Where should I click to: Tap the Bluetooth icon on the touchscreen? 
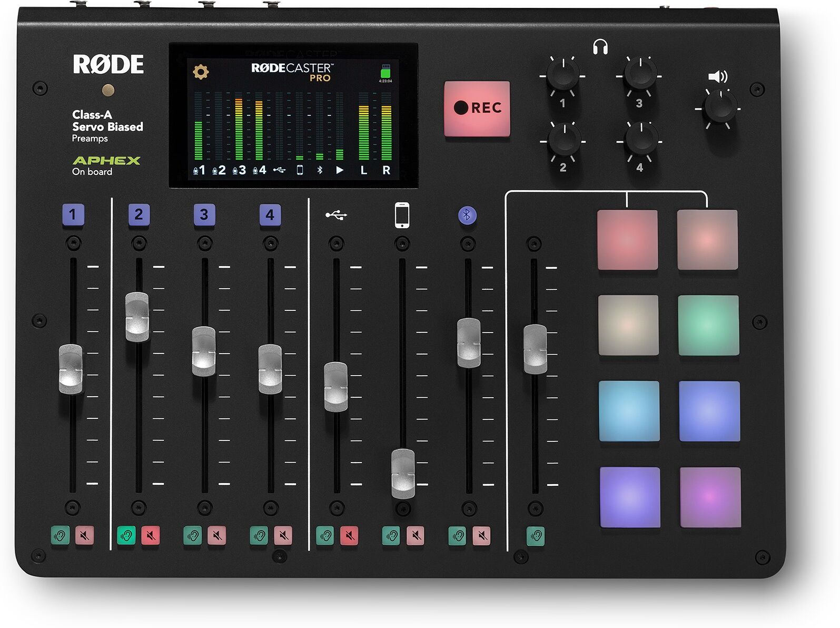click(x=319, y=170)
